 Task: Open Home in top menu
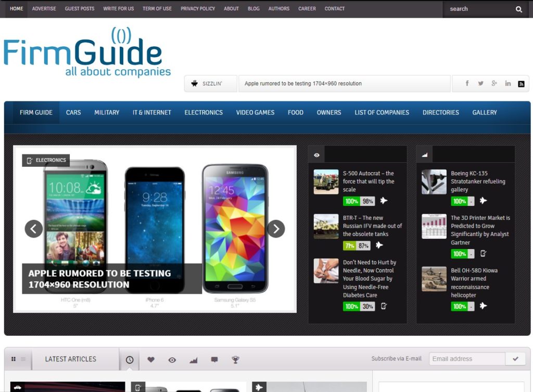pyautogui.click(x=16, y=8)
